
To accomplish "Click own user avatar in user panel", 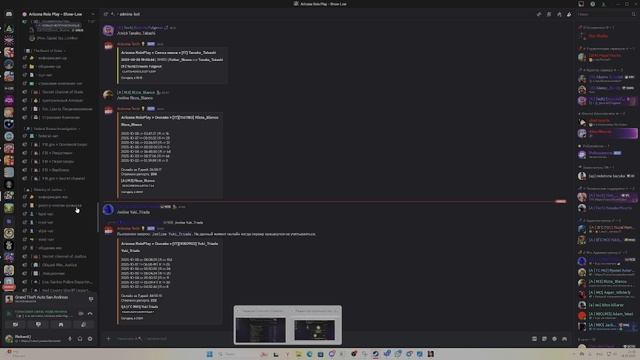I will coord(9,338).
